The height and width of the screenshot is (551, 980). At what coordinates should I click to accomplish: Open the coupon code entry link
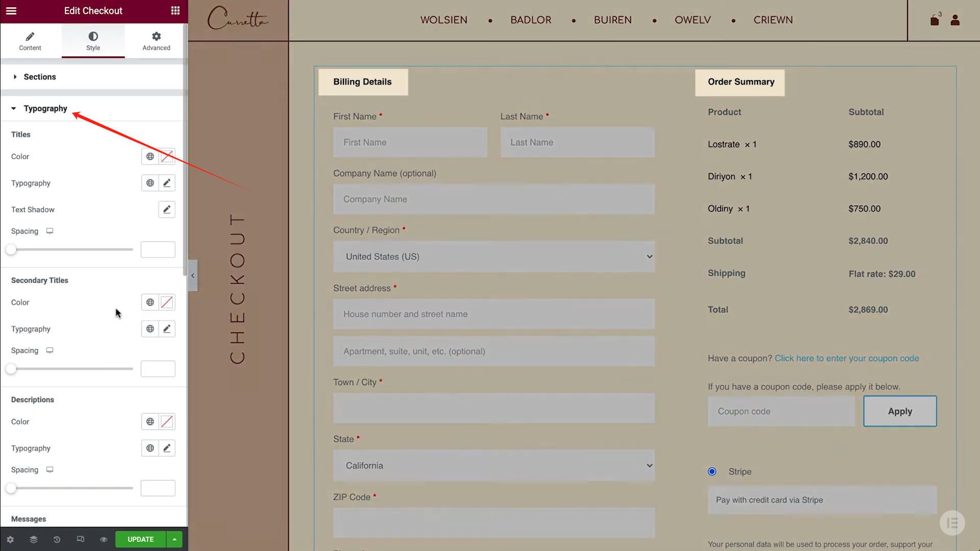pos(846,358)
